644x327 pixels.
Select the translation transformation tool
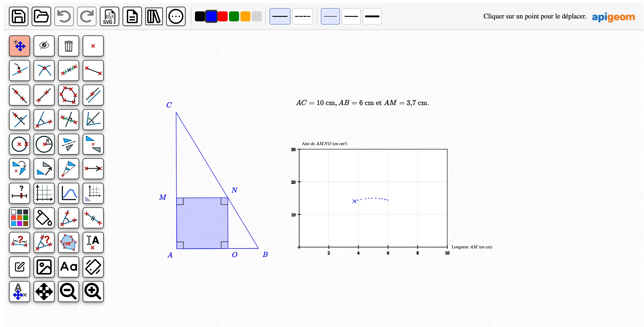(44, 169)
